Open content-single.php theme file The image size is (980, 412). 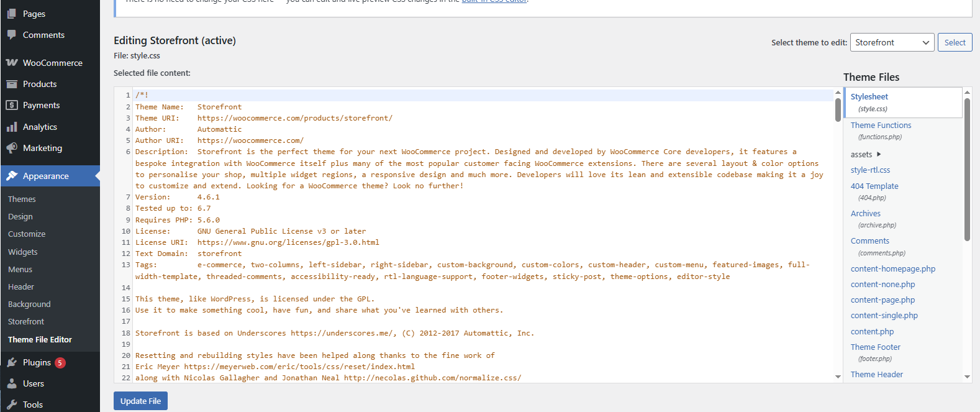click(x=884, y=315)
